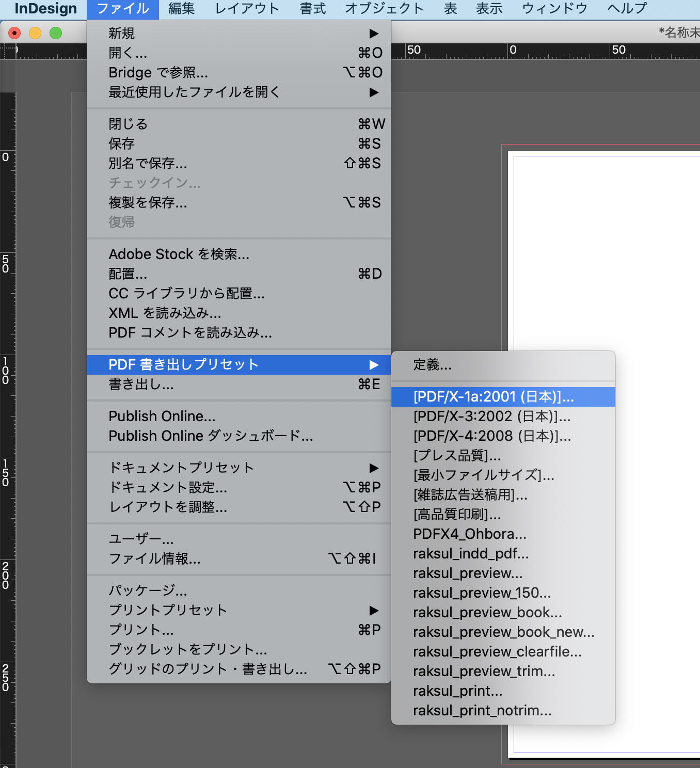Open the 書式 menu
Image resolution: width=700 pixels, height=768 pixels.
(313, 9)
